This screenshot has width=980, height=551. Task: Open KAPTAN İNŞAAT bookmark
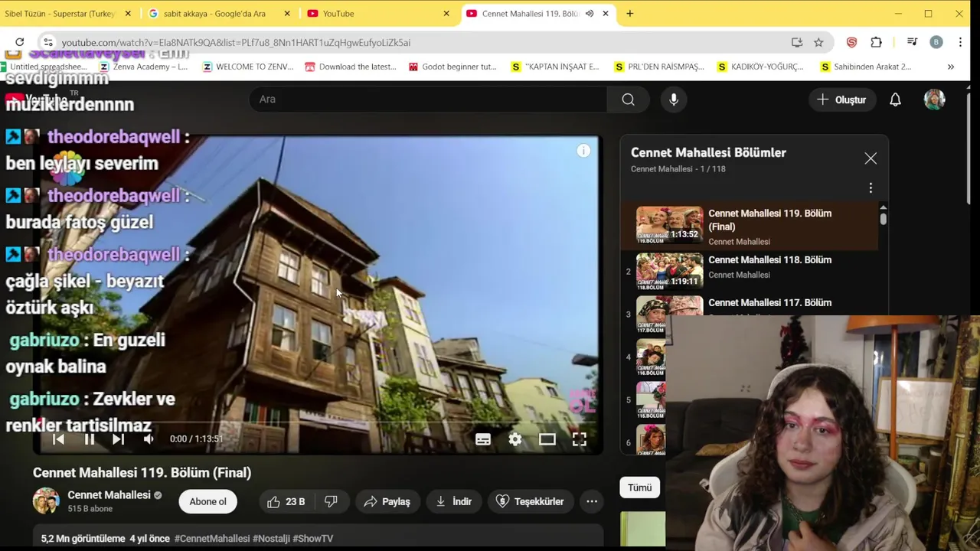tap(555, 67)
